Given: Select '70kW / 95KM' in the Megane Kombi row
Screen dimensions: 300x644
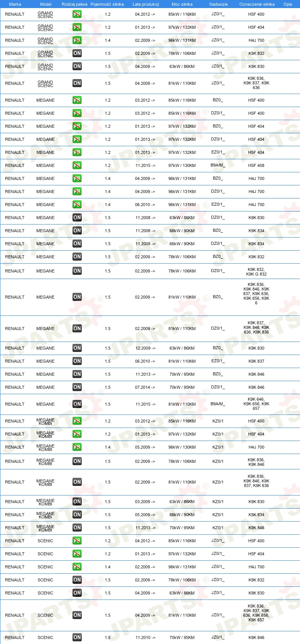Looking at the screenshot, I should pyautogui.click(x=182, y=528).
